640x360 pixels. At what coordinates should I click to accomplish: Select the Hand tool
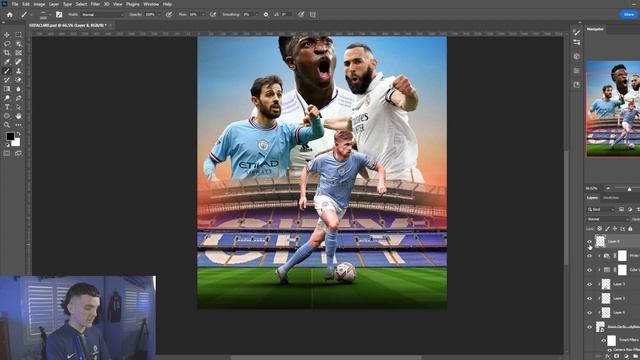click(x=18, y=116)
